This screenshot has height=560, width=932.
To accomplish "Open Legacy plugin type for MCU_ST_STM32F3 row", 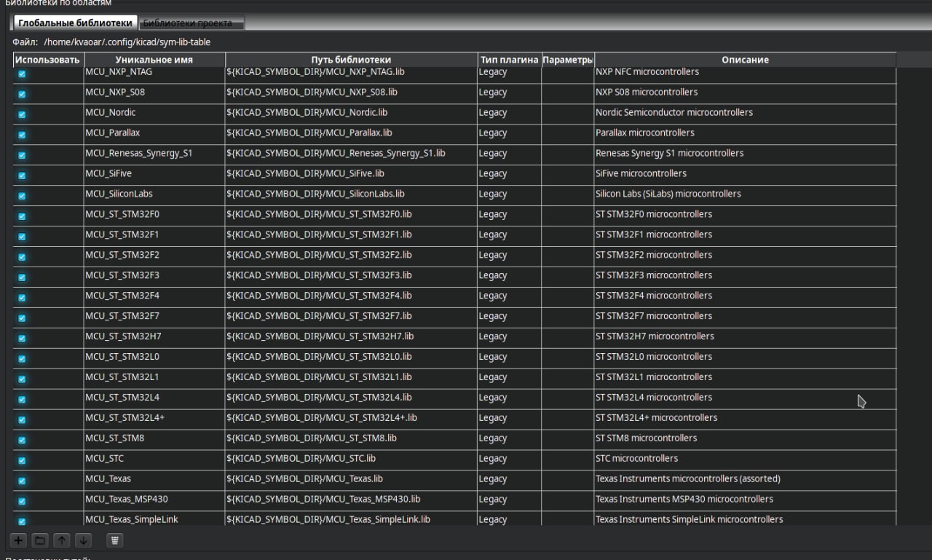I will pos(510,277).
